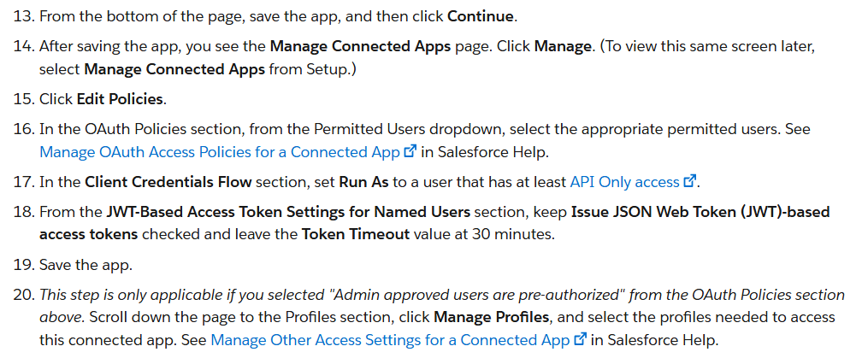868x358 pixels.
Task: Click the step number 16 marker
Action: click(x=24, y=130)
